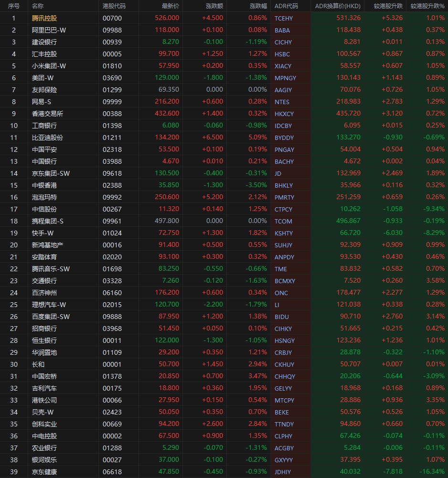The image size is (448, 478).
Task: Select the 泡泡玛特 stock name
Action: point(44,197)
